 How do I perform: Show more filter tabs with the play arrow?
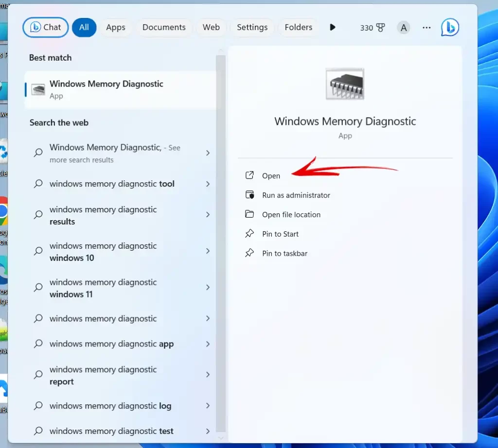(332, 27)
